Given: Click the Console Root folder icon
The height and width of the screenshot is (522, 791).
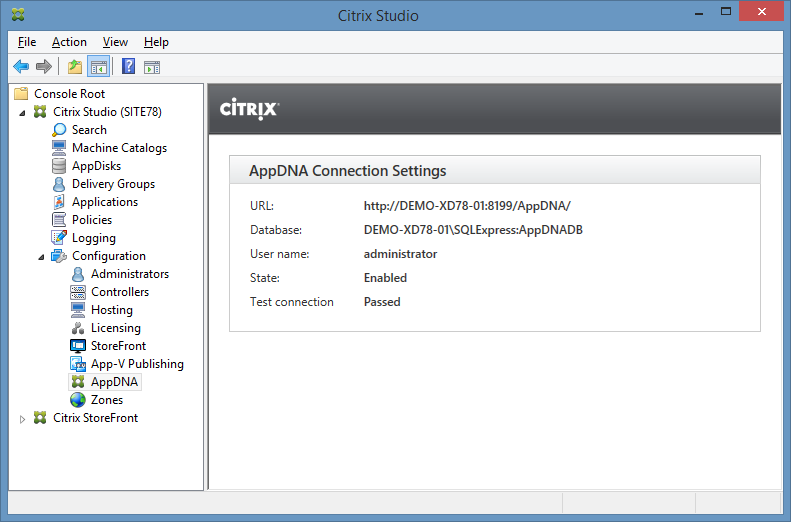Looking at the screenshot, I should pyautogui.click(x=21, y=94).
